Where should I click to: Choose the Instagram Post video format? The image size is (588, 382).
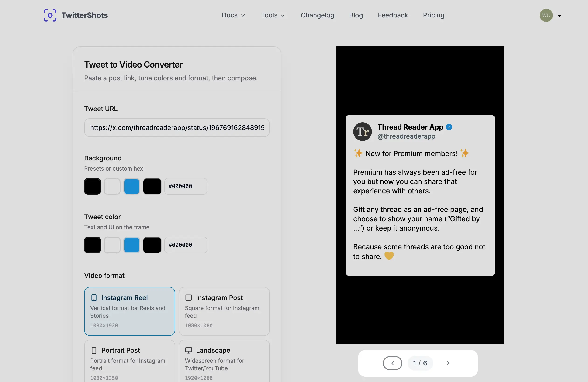[x=224, y=311]
